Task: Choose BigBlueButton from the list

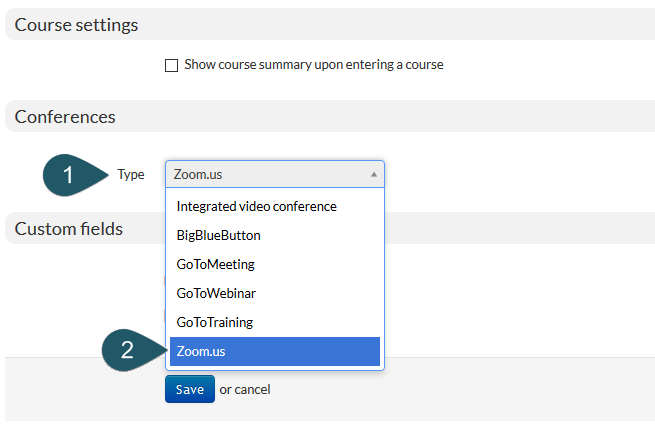Action: [275, 235]
